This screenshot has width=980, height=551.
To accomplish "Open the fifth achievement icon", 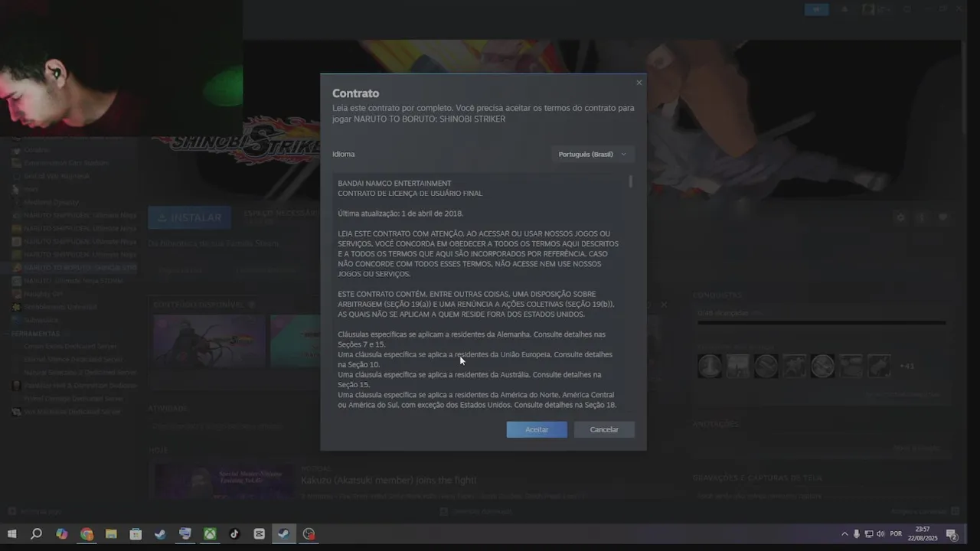I will pos(823,366).
